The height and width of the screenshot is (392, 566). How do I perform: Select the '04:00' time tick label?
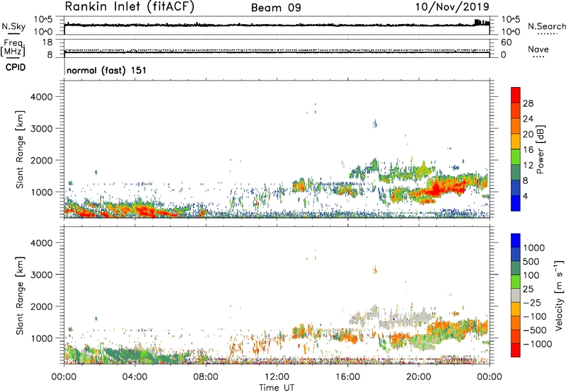134,377
